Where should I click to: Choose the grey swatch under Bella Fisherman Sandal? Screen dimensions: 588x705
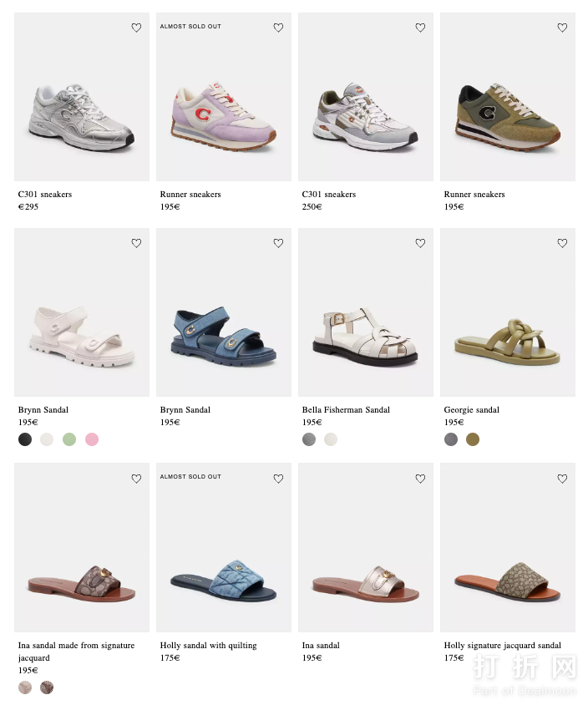click(309, 439)
